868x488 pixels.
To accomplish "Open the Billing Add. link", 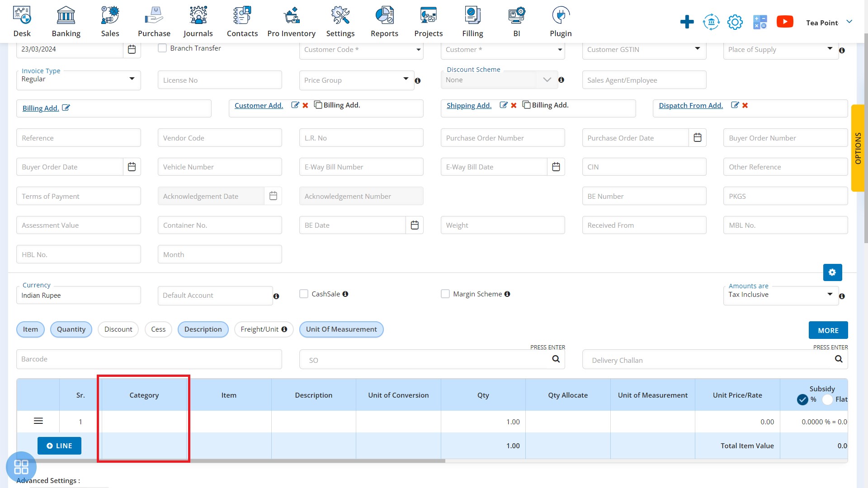I will tap(41, 108).
